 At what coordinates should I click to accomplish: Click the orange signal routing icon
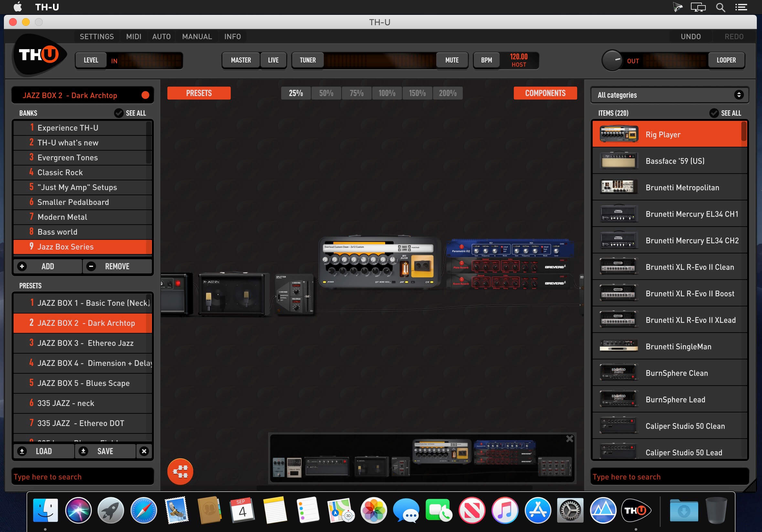pyautogui.click(x=180, y=471)
